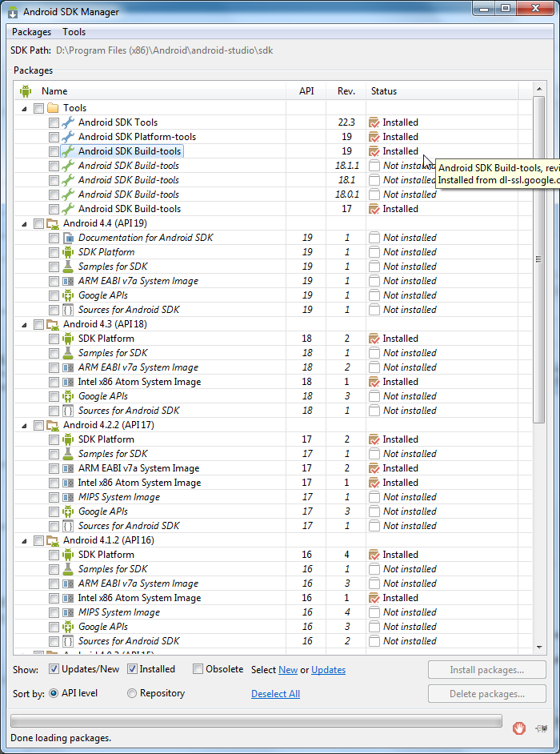Image resolution: width=560 pixels, height=754 pixels.
Task: Check API 18 Google APIs checkbox
Action: (54, 397)
